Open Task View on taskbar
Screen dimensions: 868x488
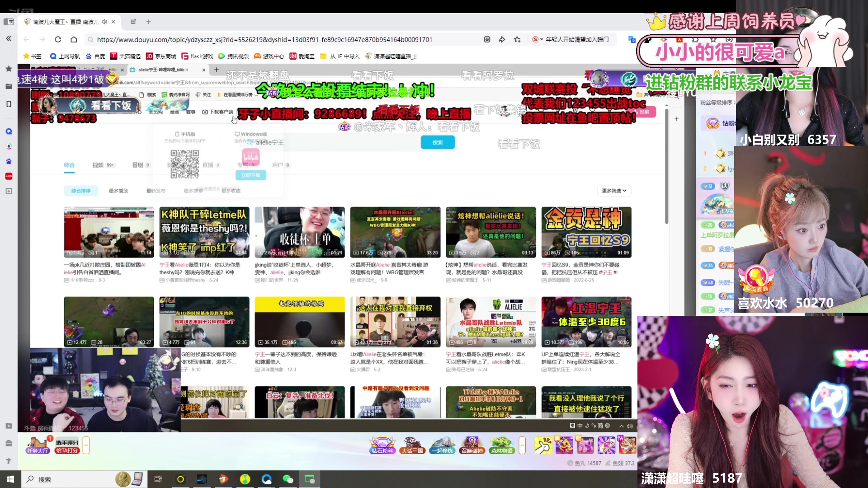(158, 479)
